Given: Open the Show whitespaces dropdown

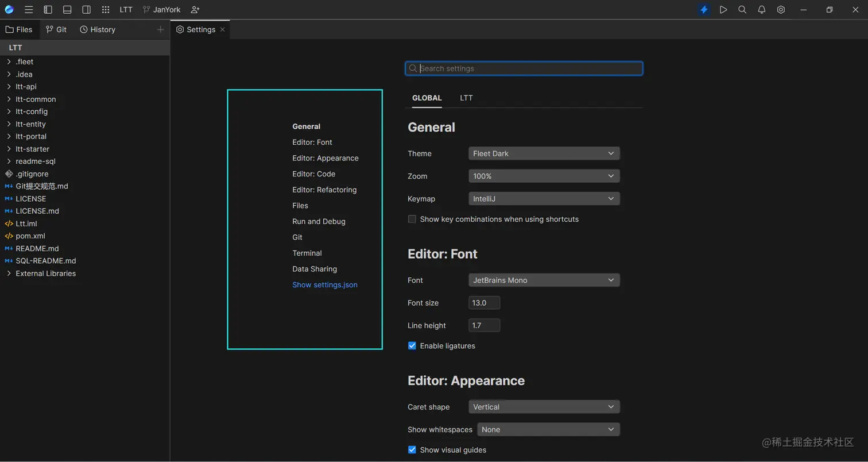Looking at the screenshot, I should coord(548,429).
